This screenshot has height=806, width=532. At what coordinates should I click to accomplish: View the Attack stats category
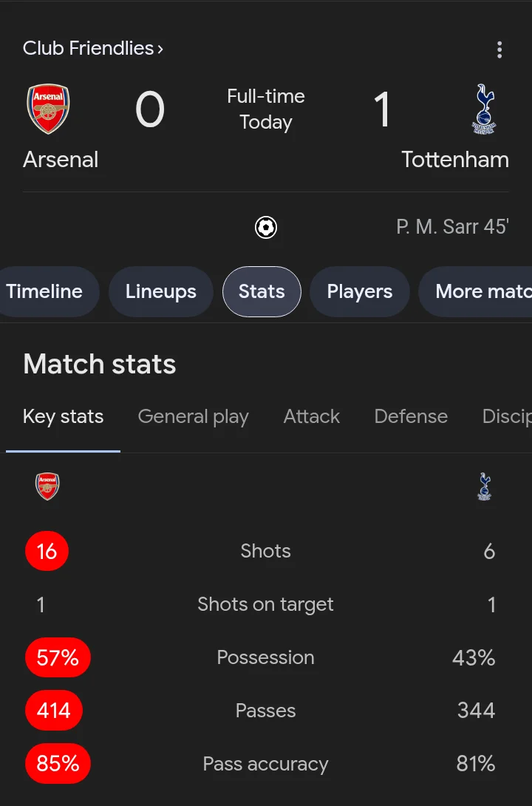(312, 416)
